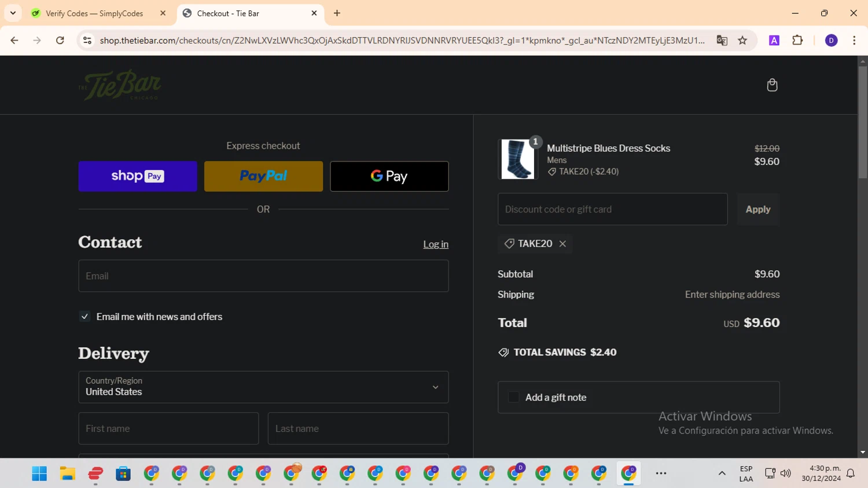The width and height of the screenshot is (868, 488).
Task: Open the ESP LAA language indicator
Action: 746,474
